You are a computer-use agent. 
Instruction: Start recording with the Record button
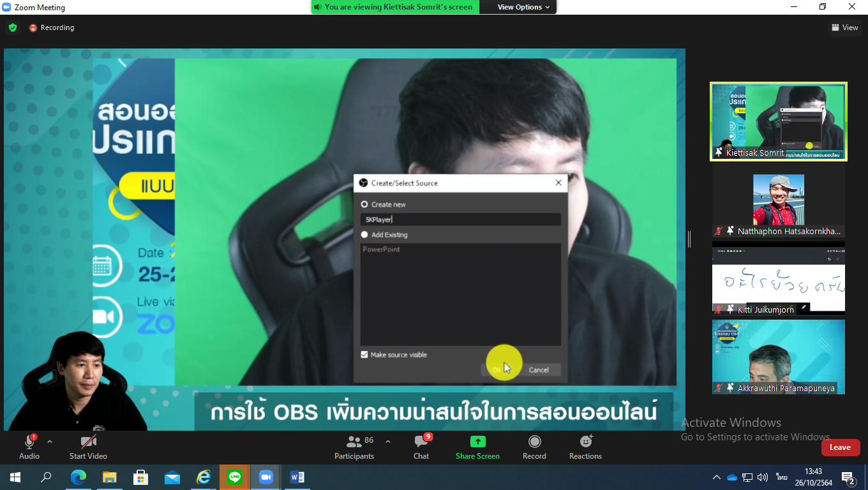534,447
